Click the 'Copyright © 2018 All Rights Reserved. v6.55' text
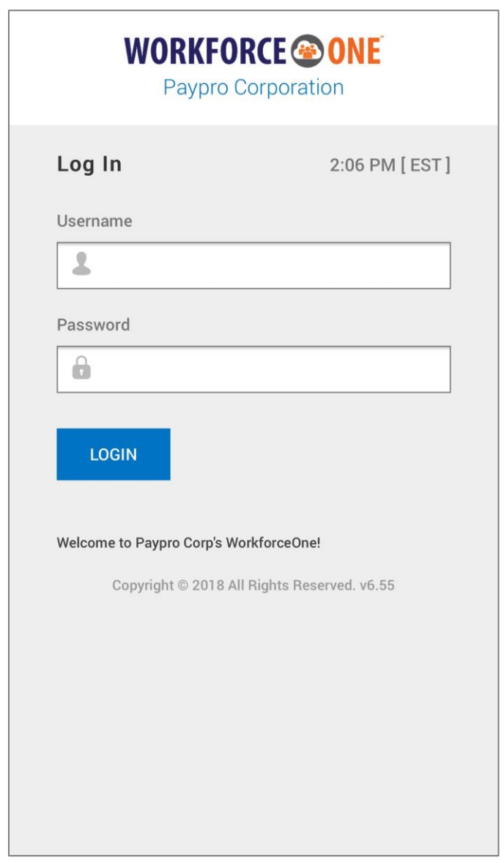 (x=253, y=585)
